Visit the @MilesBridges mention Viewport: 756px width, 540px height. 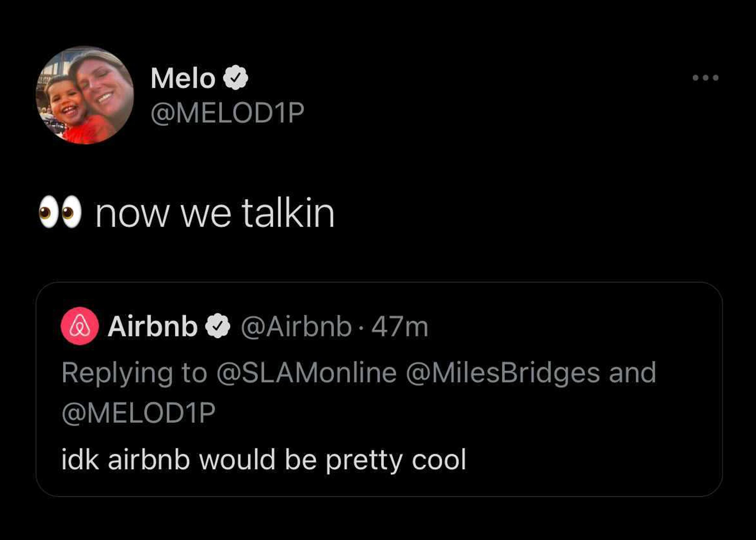503,373
